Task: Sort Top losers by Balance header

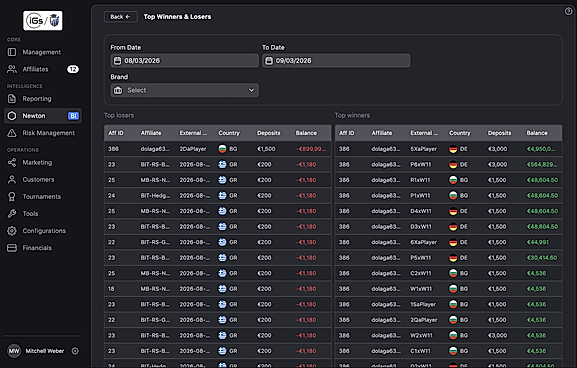Action: pyautogui.click(x=306, y=133)
